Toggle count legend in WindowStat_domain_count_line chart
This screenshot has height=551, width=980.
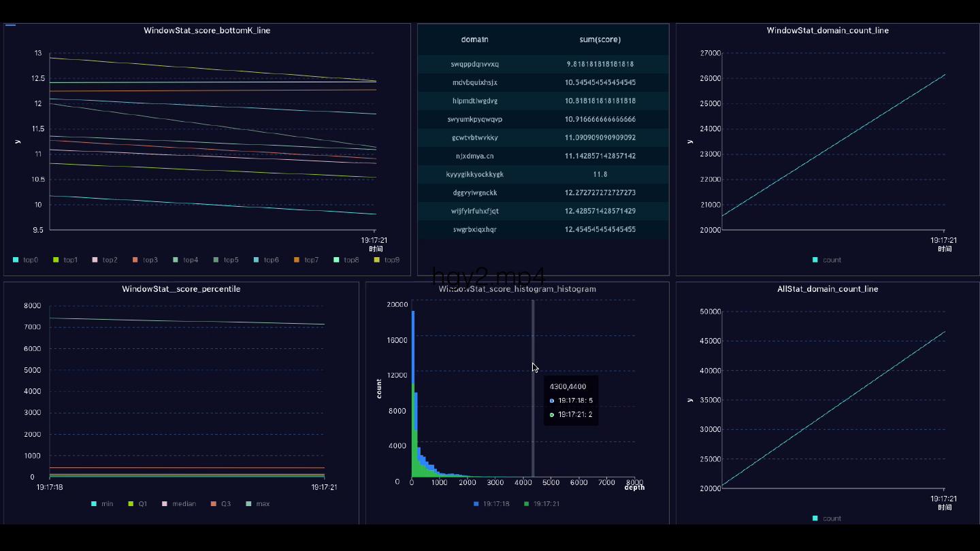pyautogui.click(x=827, y=260)
